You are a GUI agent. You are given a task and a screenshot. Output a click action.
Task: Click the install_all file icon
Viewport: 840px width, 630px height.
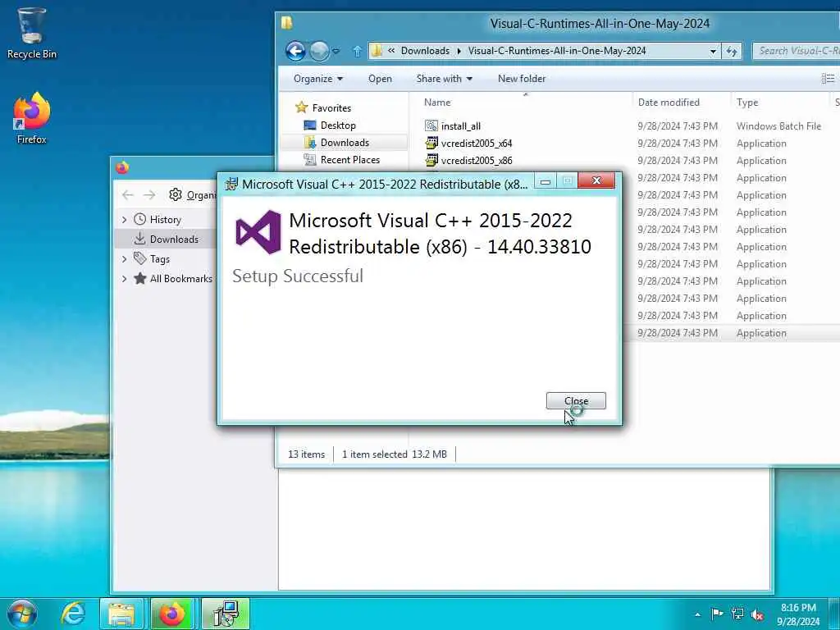coord(431,126)
